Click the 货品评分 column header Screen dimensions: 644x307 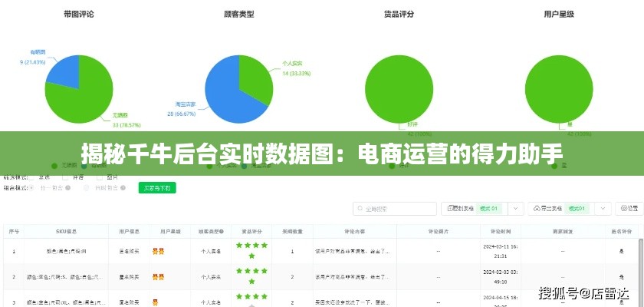pyautogui.click(x=251, y=229)
